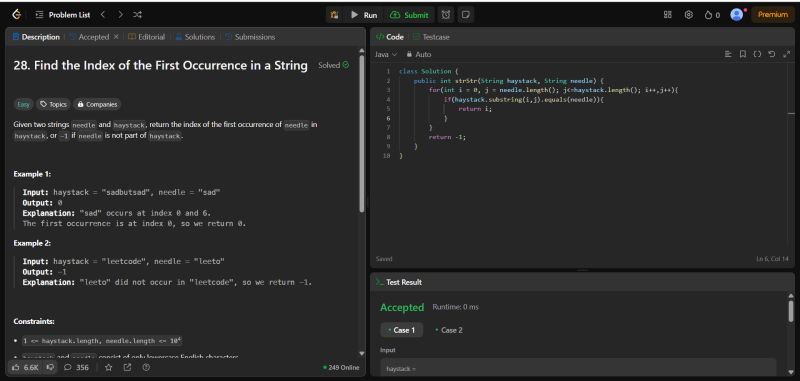Image resolution: width=800 pixels, height=381 pixels.
Task: Select Case 2 test tab
Action: pos(449,330)
